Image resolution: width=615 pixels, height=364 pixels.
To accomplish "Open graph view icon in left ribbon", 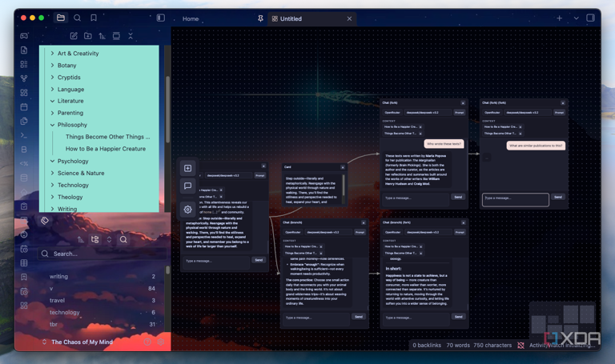I will (24, 78).
